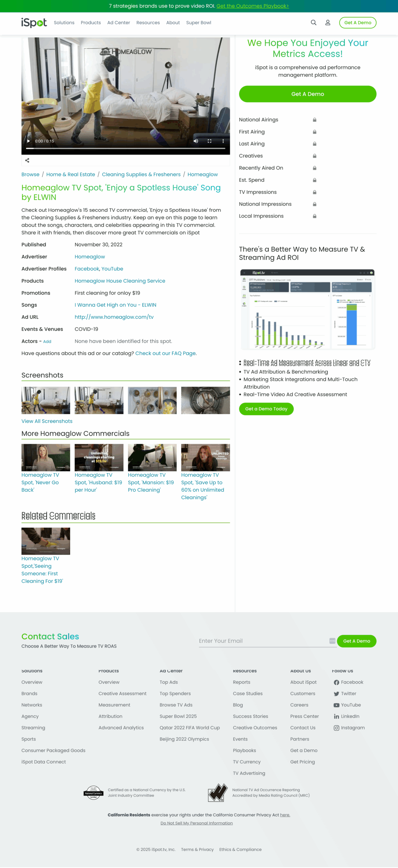Open Facebook link in footer Follow Us

pyautogui.click(x=348, y=682)
